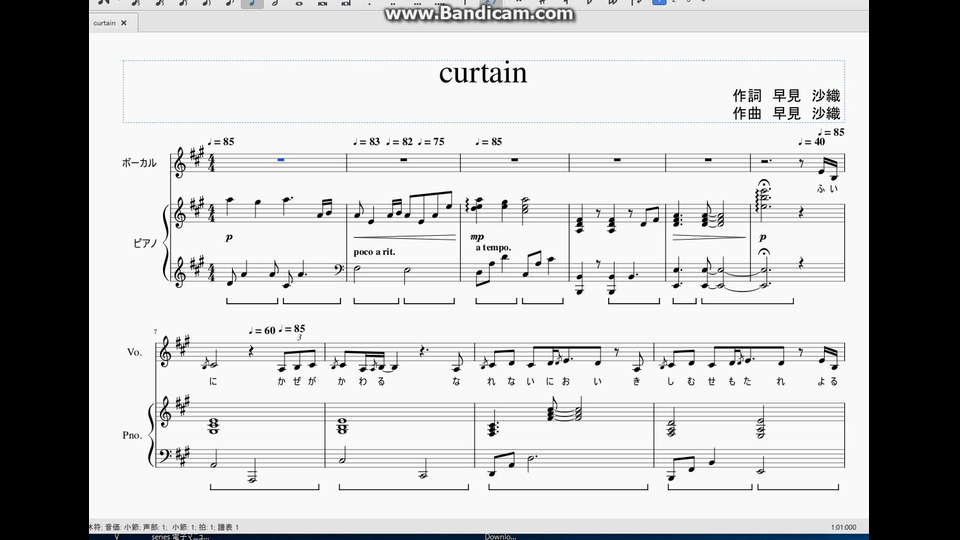Click the ボーカル instrument name
Viewport: 960px width, 540px height.
pyautogui.click(x=139, y=163)
